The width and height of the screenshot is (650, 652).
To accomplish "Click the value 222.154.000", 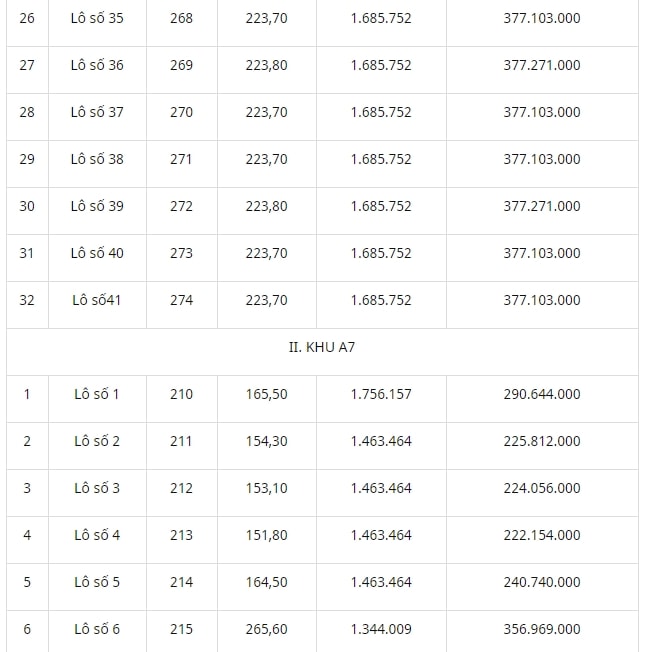I will (542, 535).
